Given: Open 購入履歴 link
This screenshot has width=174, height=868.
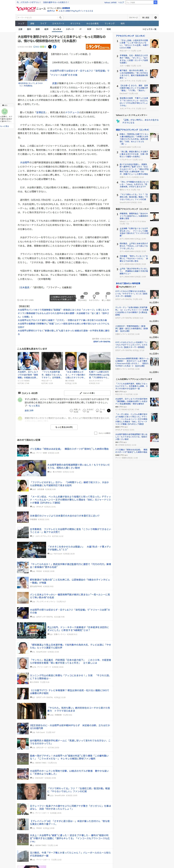Looking at the screenshot, I should pyautogui.click(x=146, y=18).
